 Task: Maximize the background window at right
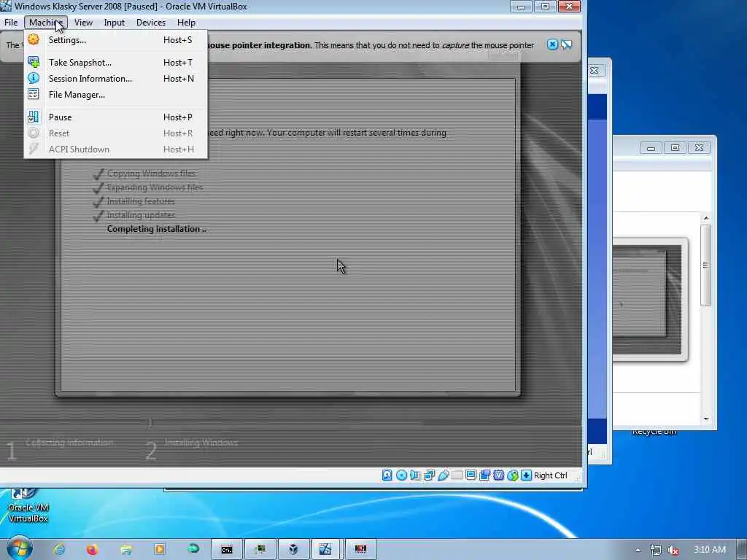click(675, 148)
